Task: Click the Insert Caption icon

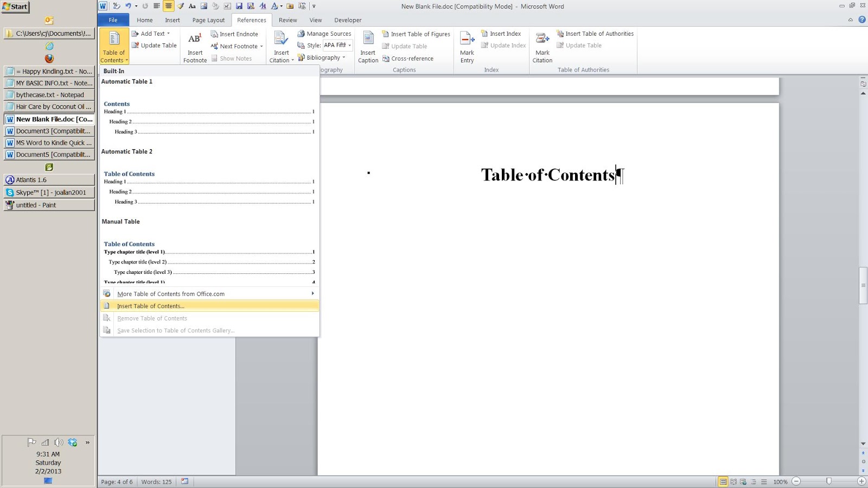Action: tap(367, 46)
